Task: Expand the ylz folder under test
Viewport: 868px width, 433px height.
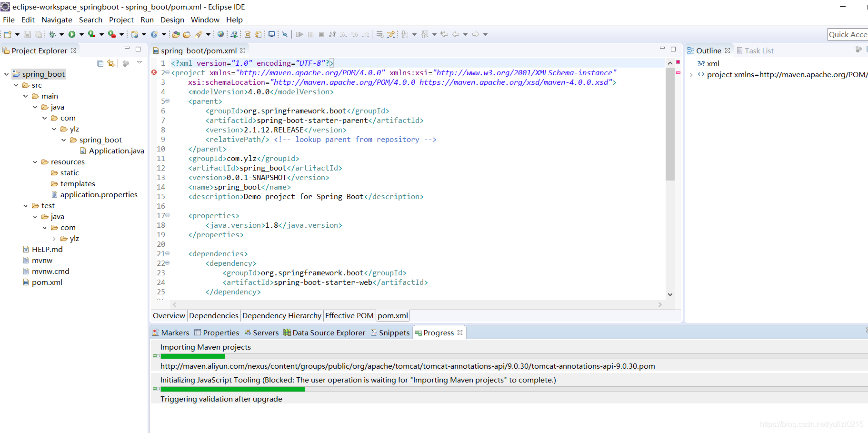Action: click(x=54, y=239)
